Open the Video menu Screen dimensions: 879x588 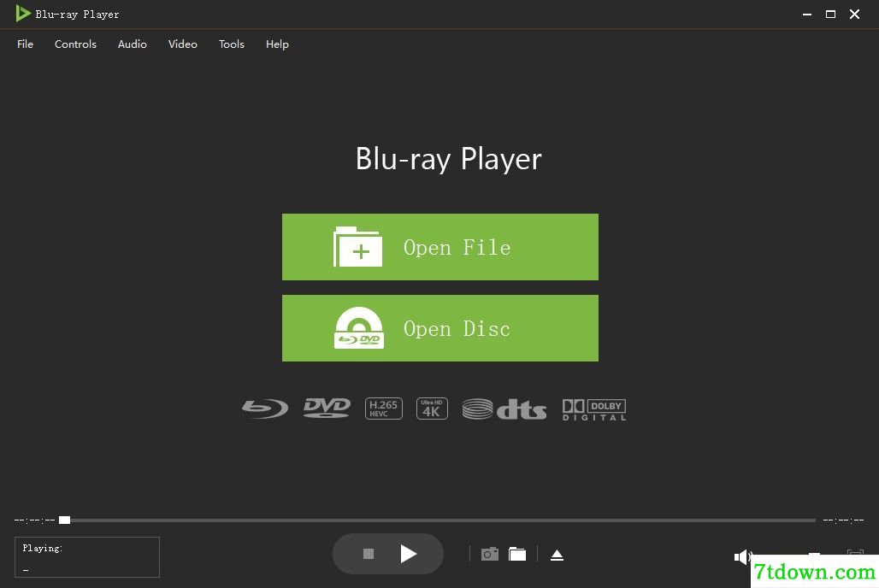click(x=183, y=44)
